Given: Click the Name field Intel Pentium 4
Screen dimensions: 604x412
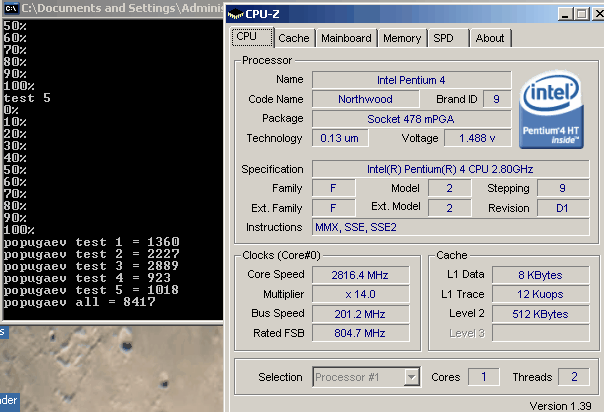Looking at the screenshot, I should tap(411, 80).
